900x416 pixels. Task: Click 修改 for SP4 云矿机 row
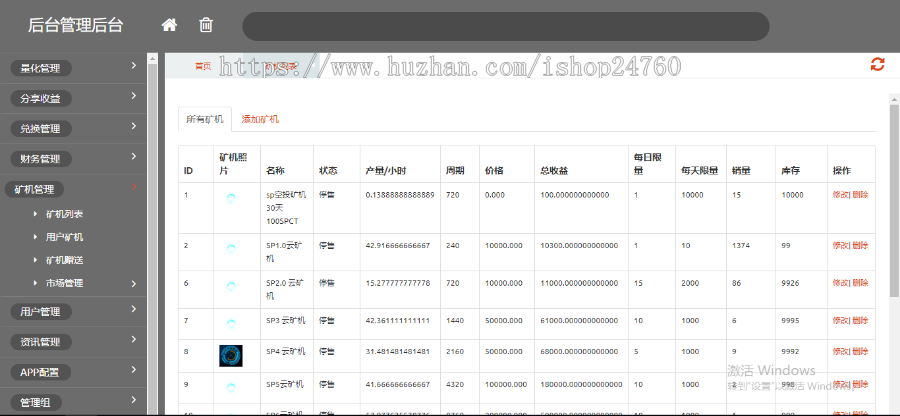pyautogui.click(x=840, y=351)
